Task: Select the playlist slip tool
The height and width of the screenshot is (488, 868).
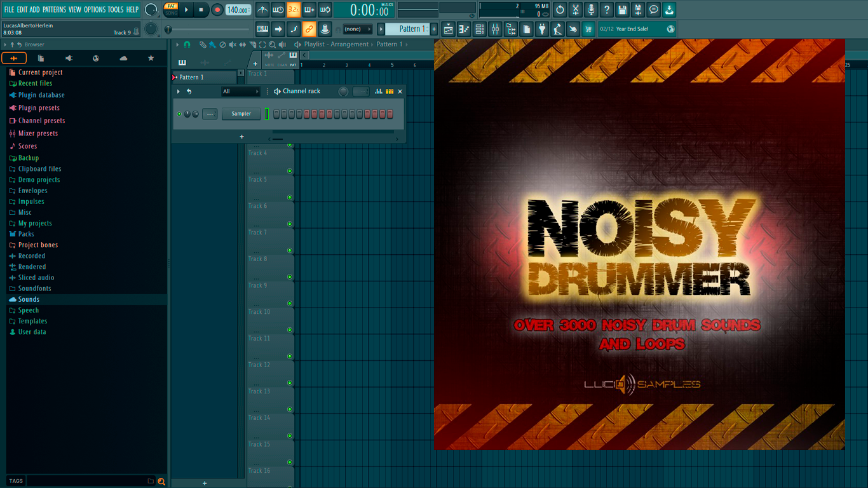Action: 243,44
